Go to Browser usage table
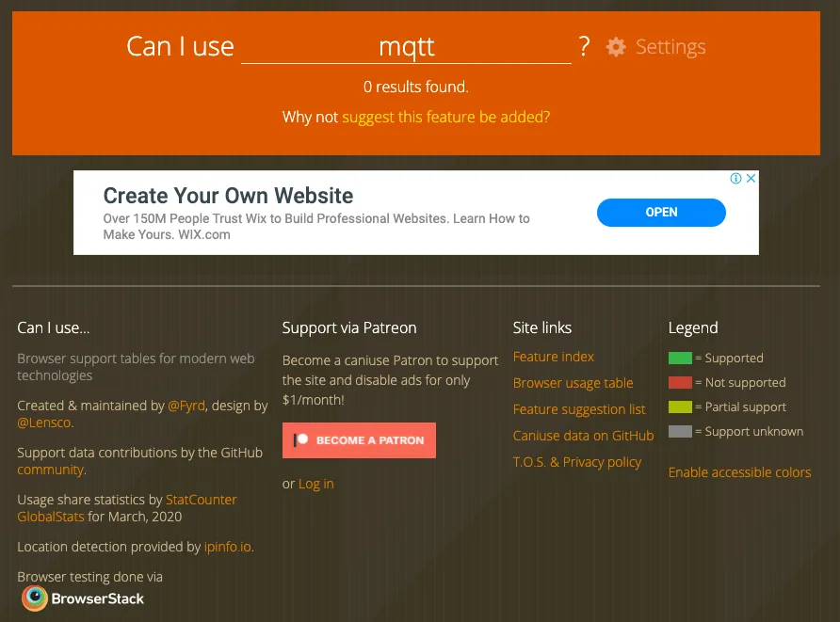The height and width of the screenshot is (622, 840). click(573, 383)
